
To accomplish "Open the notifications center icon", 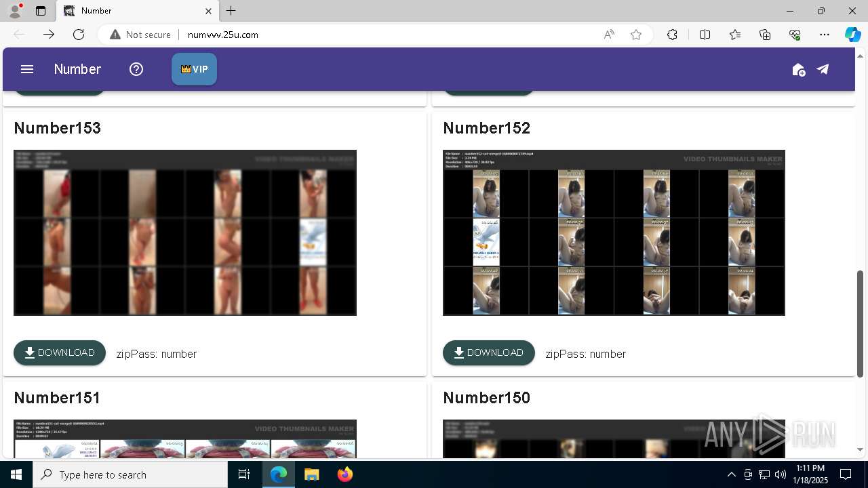I will [846, 474].
